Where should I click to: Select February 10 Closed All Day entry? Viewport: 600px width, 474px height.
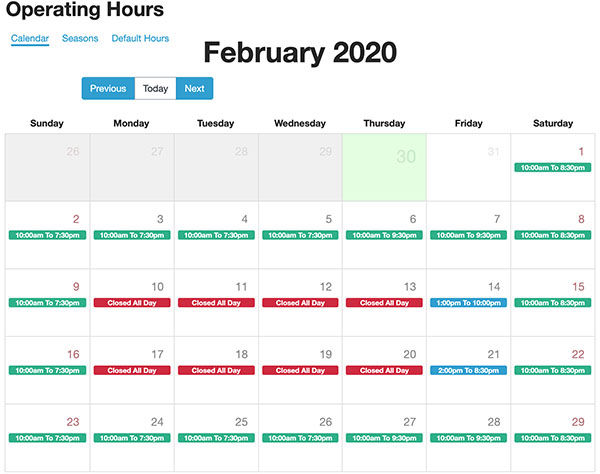coord(132,302)
